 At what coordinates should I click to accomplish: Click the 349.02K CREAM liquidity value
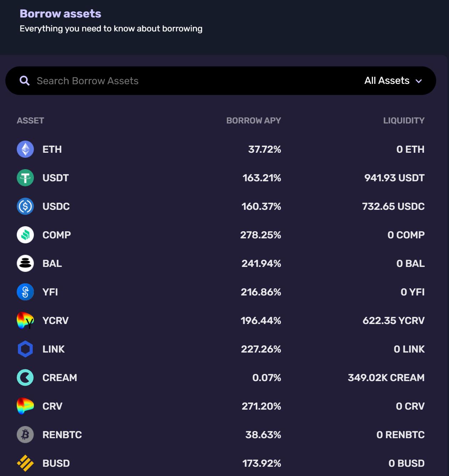[x=386, y=378]
